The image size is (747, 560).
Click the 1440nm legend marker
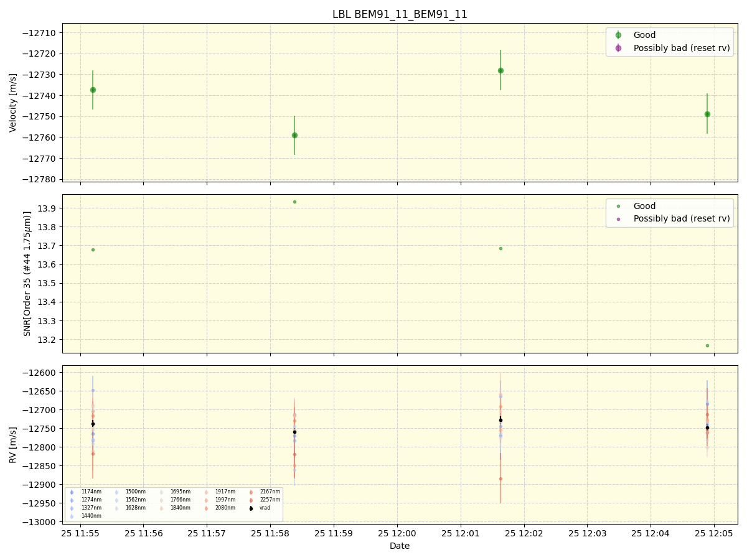point(72,516)
